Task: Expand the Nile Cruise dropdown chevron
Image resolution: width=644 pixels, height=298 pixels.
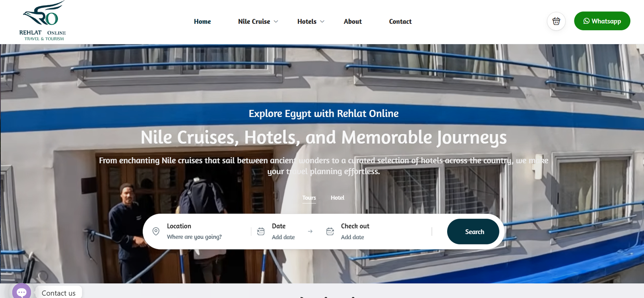Action: pos(276,21)
